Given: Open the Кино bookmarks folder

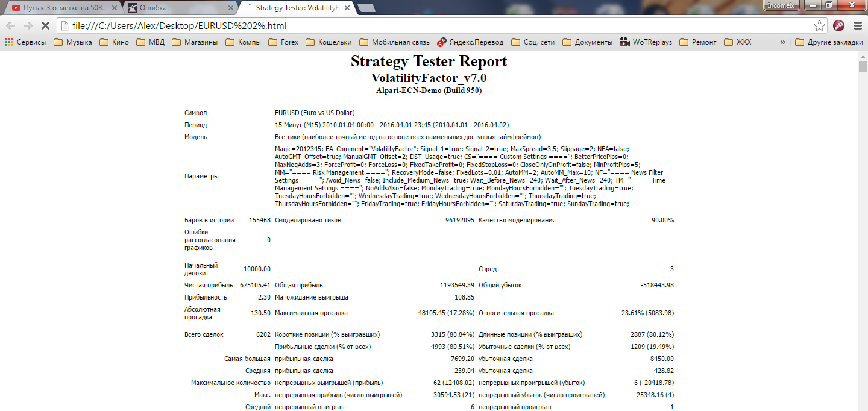Looking at the screenshot, I should (x=115, y=42).
